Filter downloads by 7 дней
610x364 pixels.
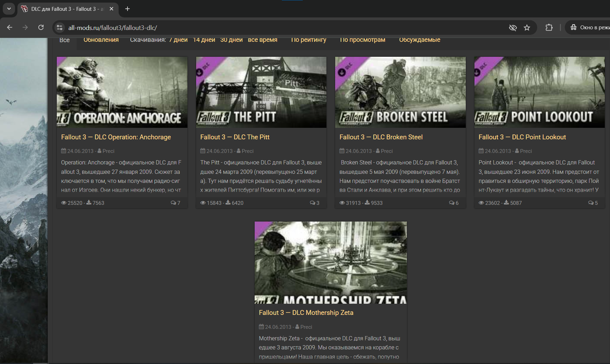(178, 40)
